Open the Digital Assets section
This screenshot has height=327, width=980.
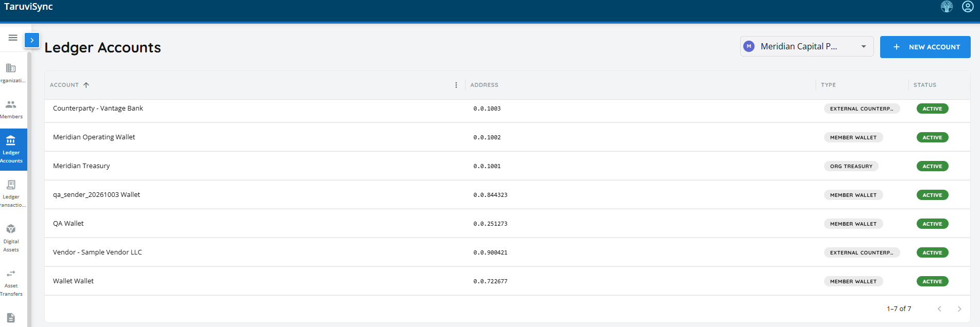click(11, 238)
